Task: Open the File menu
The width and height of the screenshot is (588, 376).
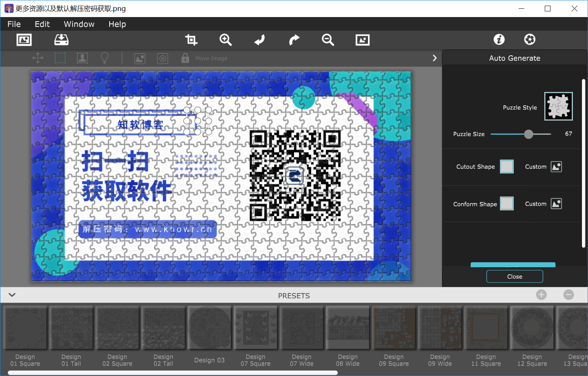Action: [14, 24]
